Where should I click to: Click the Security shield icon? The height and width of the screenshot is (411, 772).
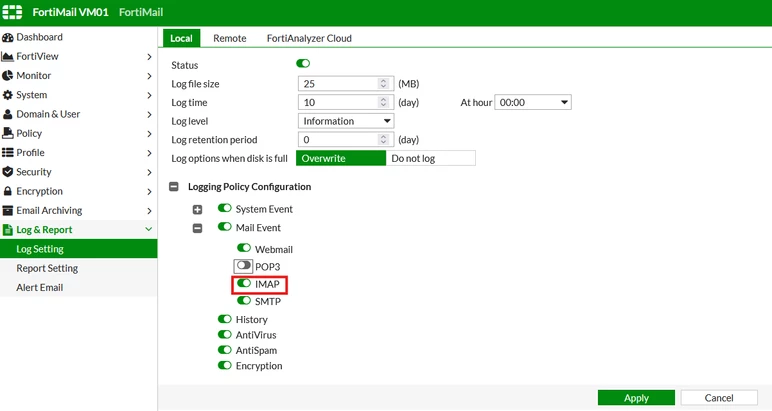(7, 172)
